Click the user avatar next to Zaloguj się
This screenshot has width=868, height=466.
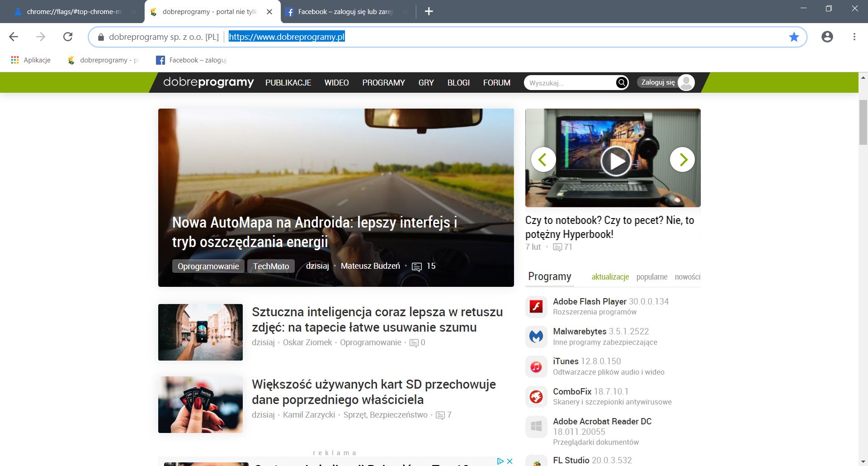pyautogui.click(x=686, y=82)
